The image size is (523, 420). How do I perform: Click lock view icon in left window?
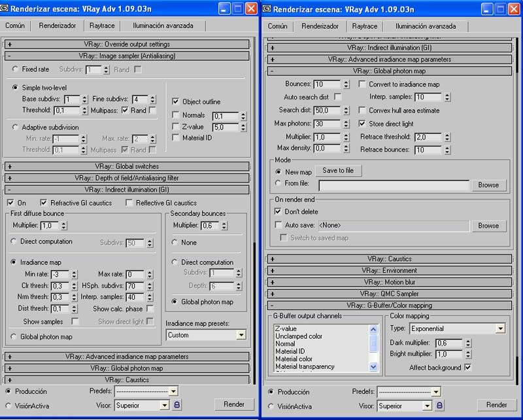pyautogui.click(x=177, y=405)
